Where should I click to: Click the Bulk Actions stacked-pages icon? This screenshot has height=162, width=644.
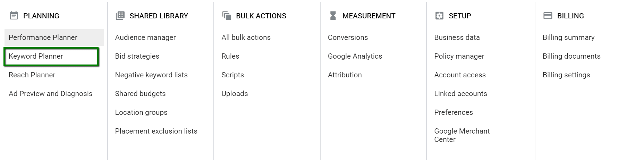[x=227, y=16]
